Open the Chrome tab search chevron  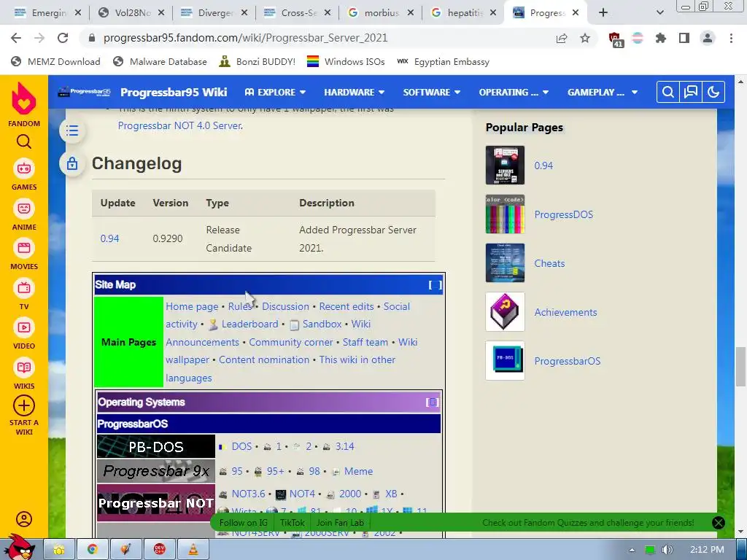(x=659, y=13)
